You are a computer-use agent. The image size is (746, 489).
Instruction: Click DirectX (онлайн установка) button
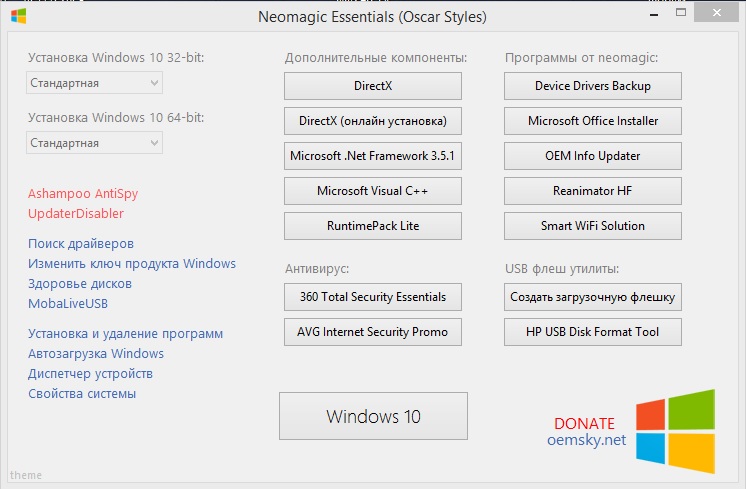pyautogui.click(x=373, y=121)
